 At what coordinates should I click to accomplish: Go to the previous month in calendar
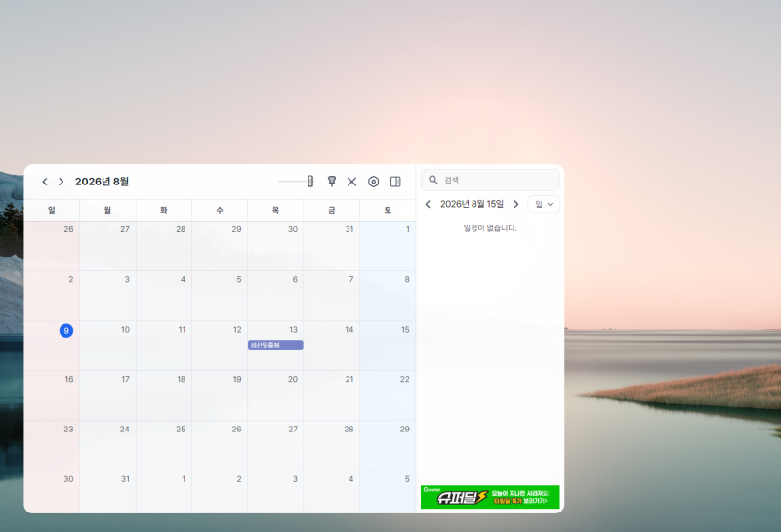tap(45, 182)
